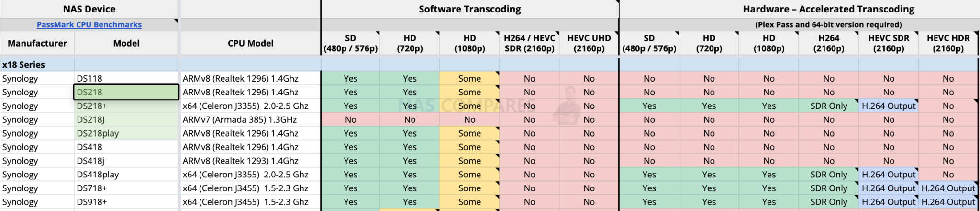Select the DS218J SD software No cell
The width and height of the screenshot is (980, 211).
[350, 119]
